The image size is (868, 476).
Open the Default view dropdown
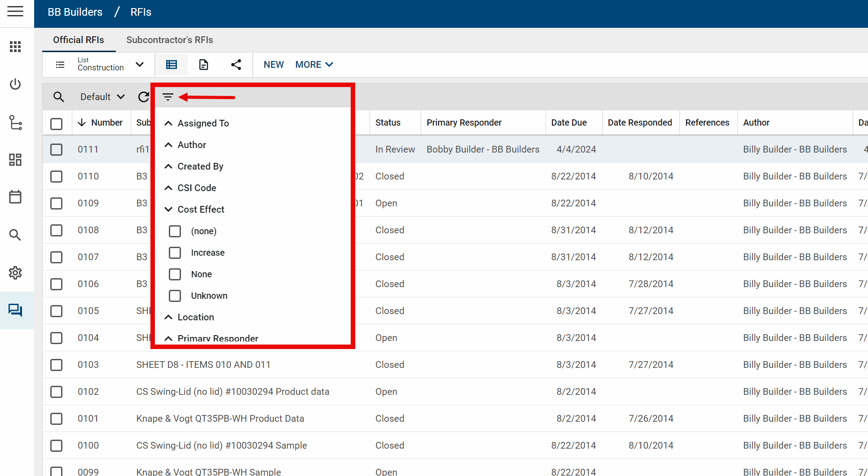(102, 97)
